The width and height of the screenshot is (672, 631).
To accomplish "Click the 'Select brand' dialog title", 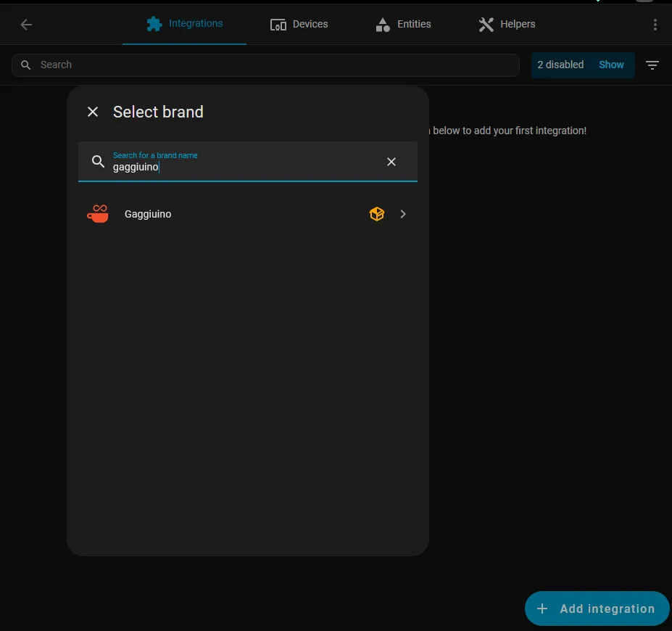I will 158,112.
